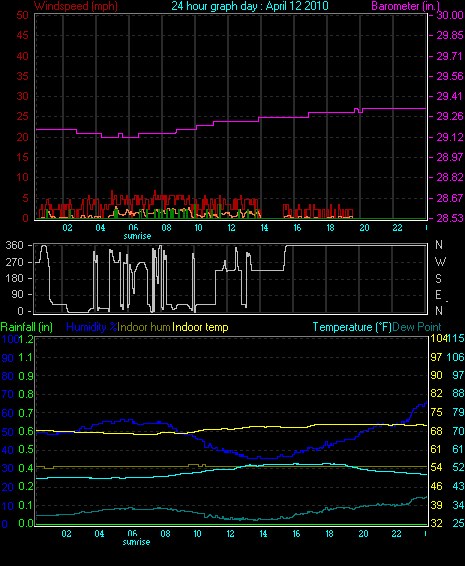Click the sunrise marker under temperature graph
The height and width of the screenshot is (566, 465).
tap(136, 542)
